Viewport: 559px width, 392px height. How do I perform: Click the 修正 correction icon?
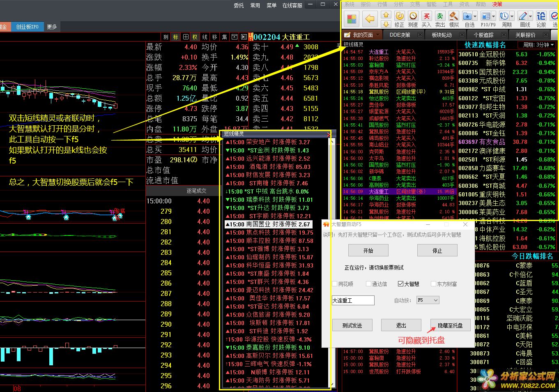[399, 16]
